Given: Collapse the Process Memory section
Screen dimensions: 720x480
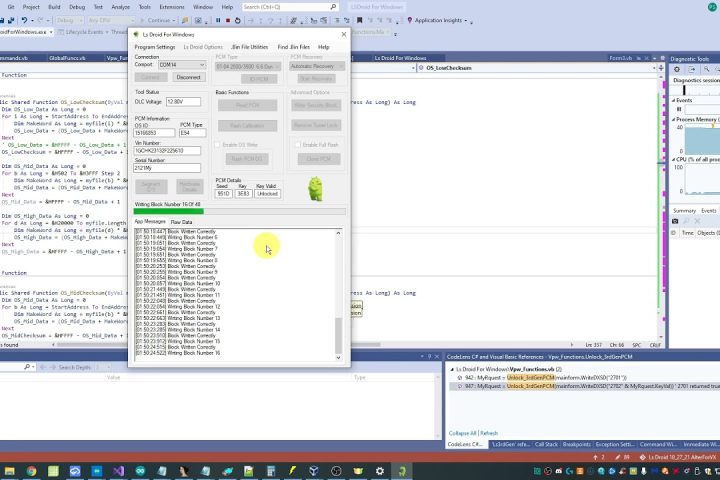Looking at the screenshot, I should tap(674, 119).
